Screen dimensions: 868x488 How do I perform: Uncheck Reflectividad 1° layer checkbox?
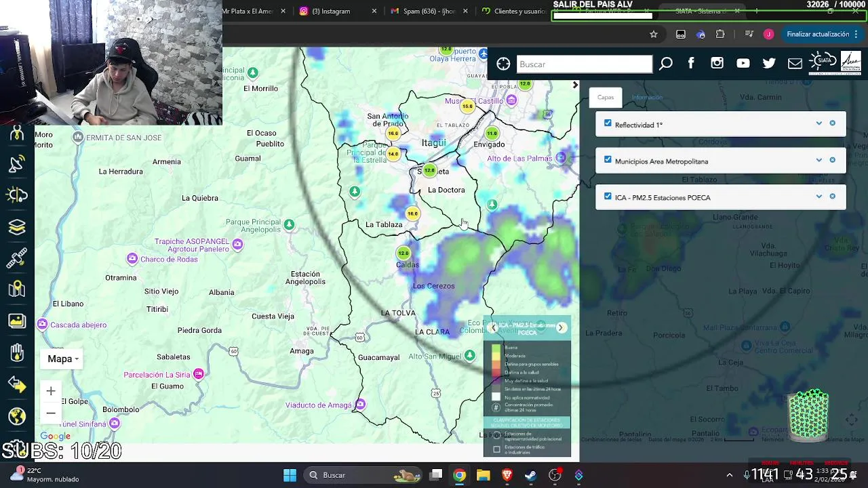tap(608, 123)
